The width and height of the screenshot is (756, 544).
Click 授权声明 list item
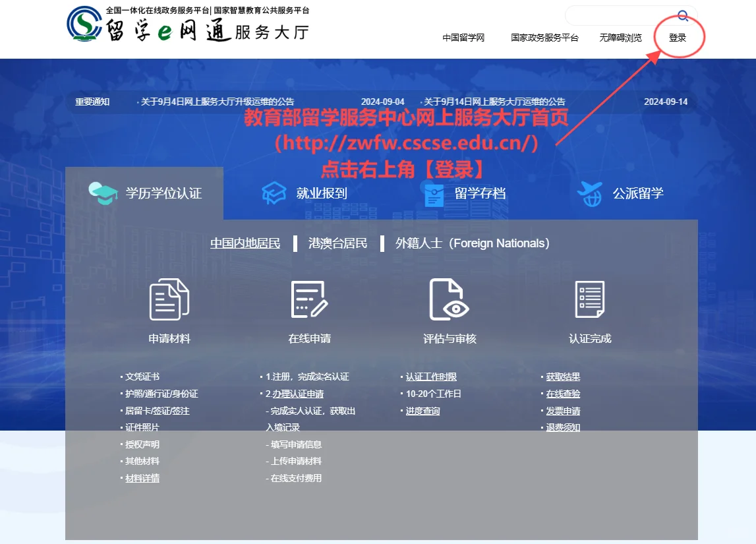click(x=142, y=444)
